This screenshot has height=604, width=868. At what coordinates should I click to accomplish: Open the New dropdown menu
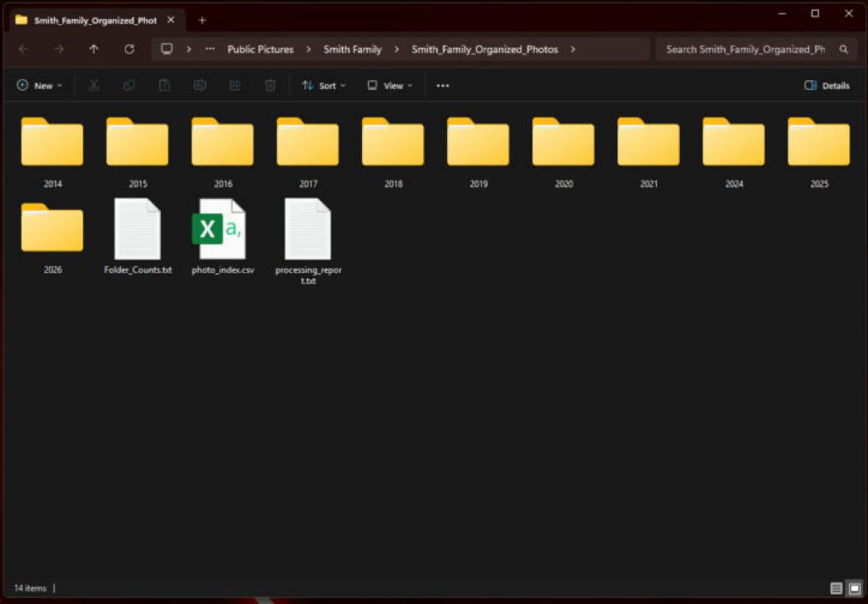[40, 85]
